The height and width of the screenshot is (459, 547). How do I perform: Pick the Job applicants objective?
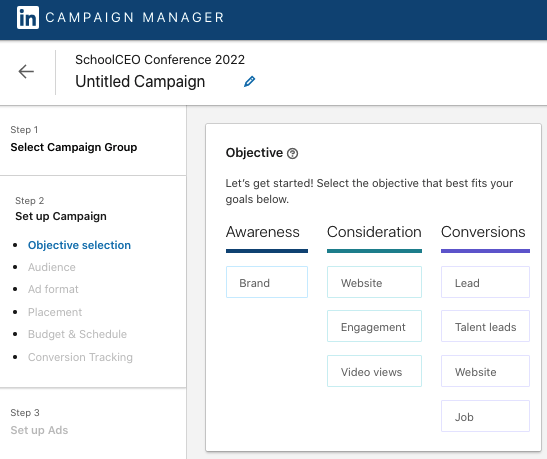coord(485,416)
